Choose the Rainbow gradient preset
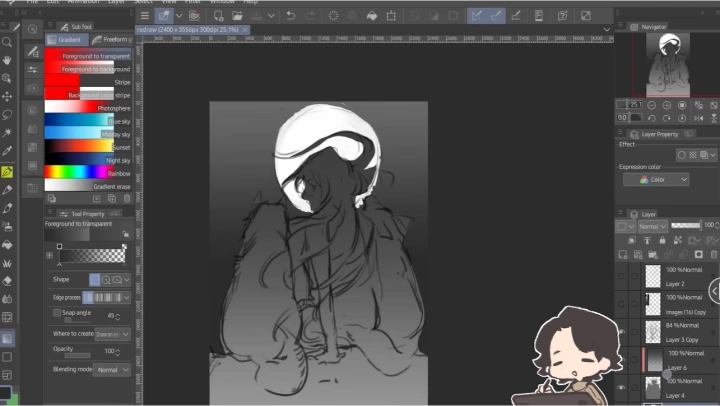Viewport: 720px width, 406px height. [88, 174]
